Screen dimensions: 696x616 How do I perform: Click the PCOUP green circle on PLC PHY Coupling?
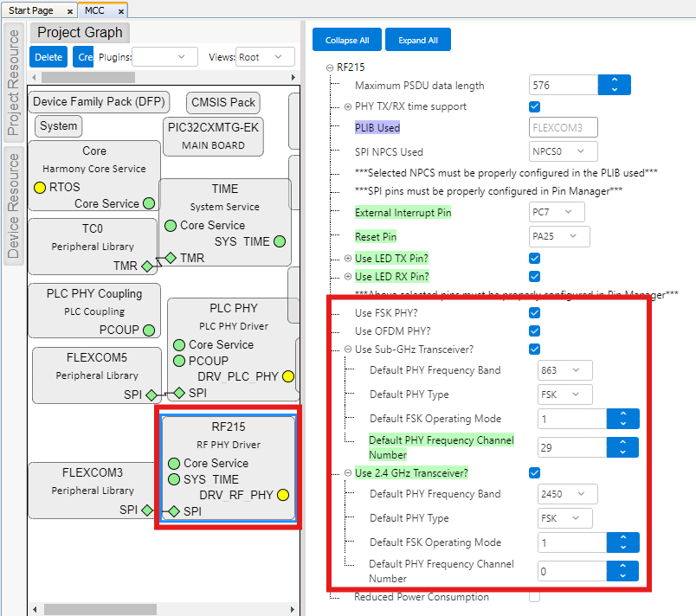click(149, 330)
